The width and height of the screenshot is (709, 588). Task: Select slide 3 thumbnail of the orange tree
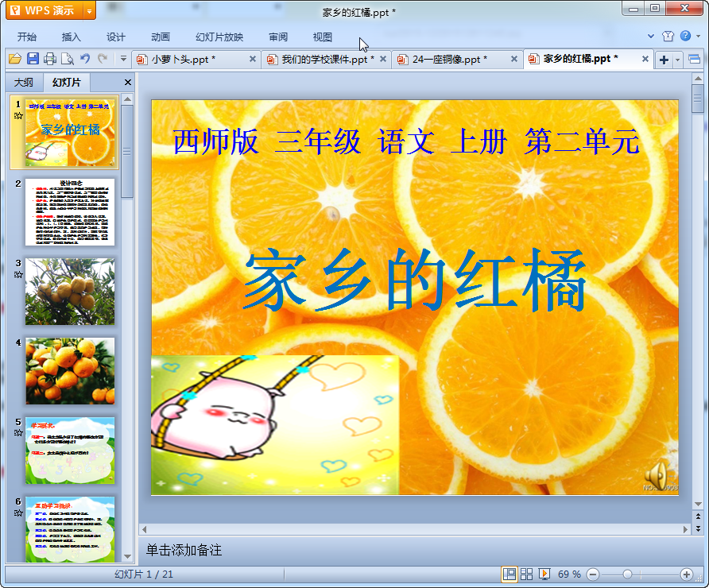70,292
